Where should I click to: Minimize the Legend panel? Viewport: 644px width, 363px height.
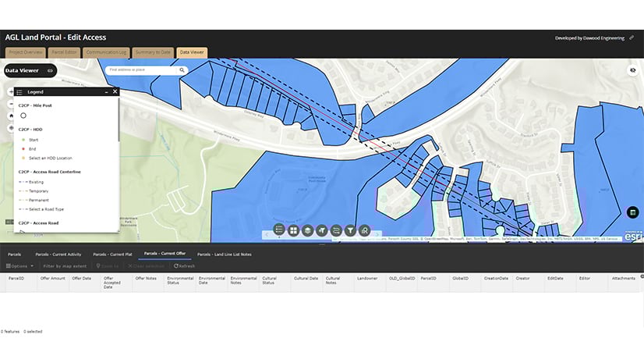point(106,92)
